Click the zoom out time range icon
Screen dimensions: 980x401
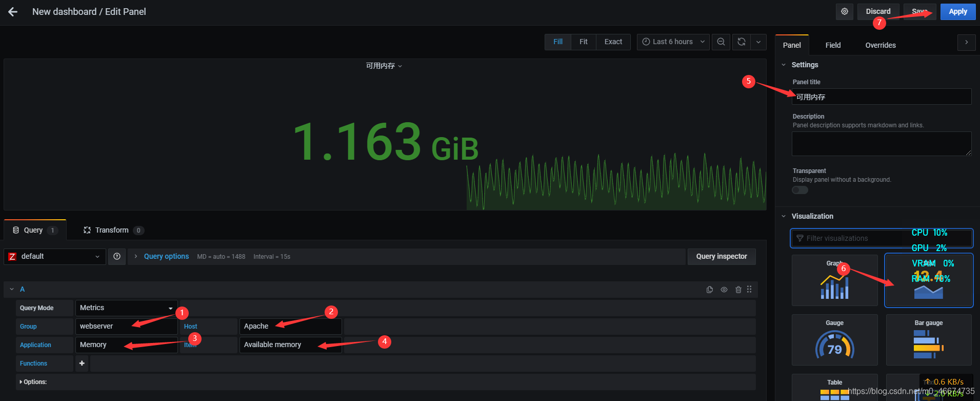(x=721, y=42)
